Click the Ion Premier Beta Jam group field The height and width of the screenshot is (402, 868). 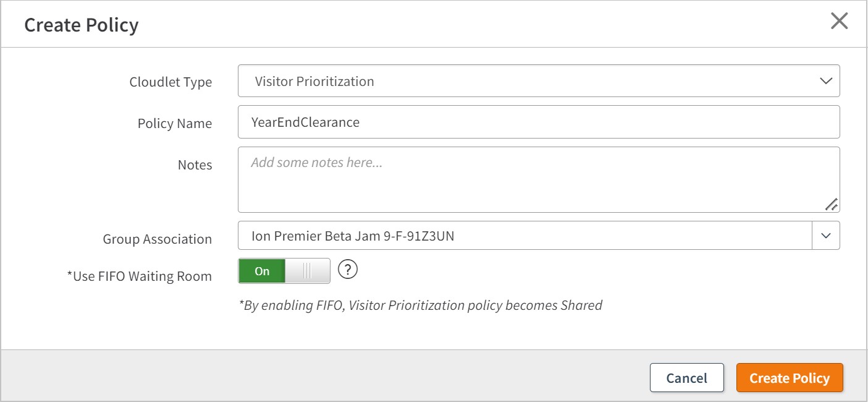click(525, 236)
